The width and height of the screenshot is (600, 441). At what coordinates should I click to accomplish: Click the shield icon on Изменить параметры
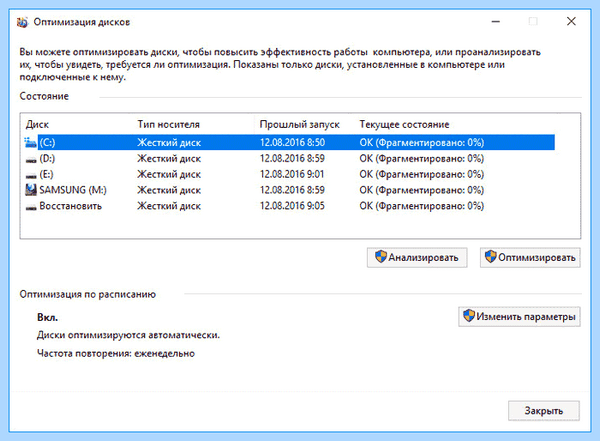[469, 316]
